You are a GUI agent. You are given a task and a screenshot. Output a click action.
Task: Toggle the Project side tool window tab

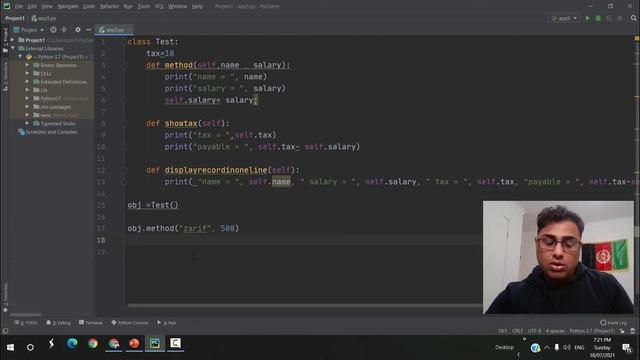pyautogui.click(x=5, y=41)
